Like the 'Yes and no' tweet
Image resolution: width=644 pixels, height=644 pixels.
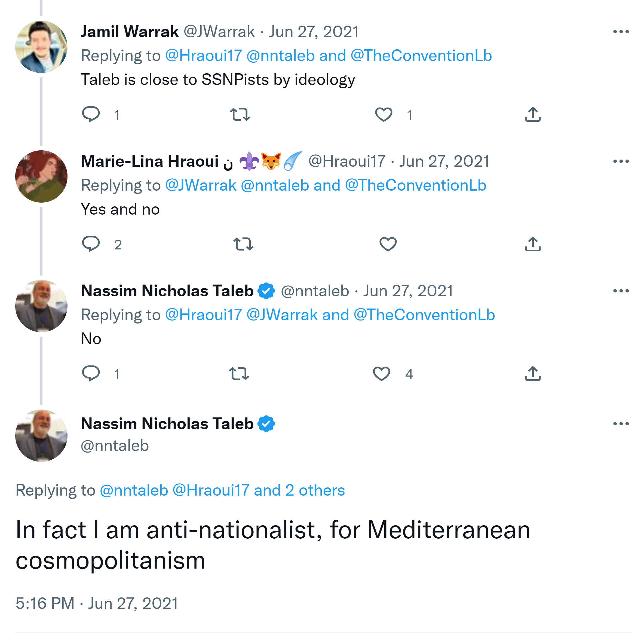[x=388, y=244]
